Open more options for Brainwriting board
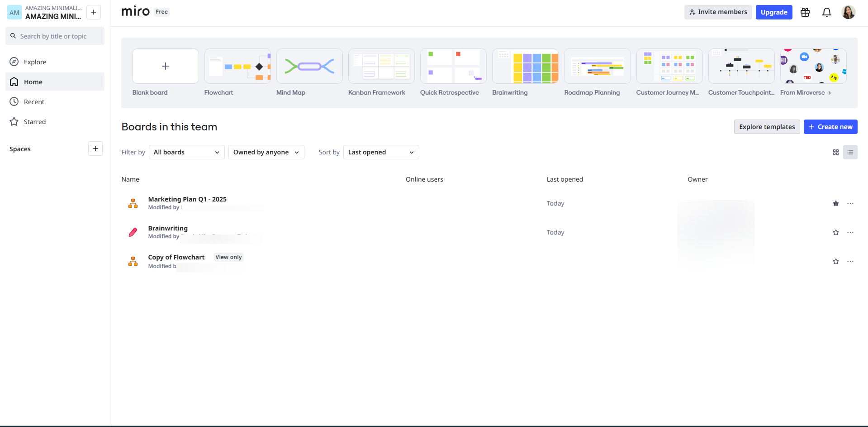The height and width of the screenshot is (427, 868). click(850, 232)
